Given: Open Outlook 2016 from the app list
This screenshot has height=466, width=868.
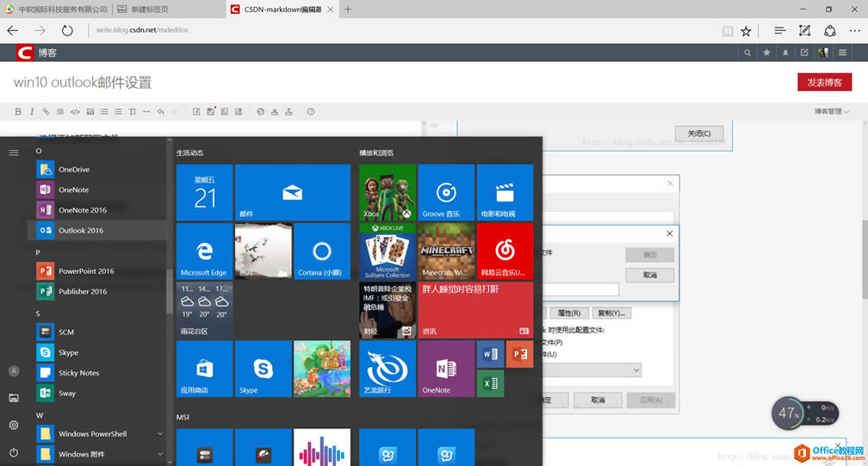Looking at the screenshot, I should pyautogui.click(x=80, y=230).
